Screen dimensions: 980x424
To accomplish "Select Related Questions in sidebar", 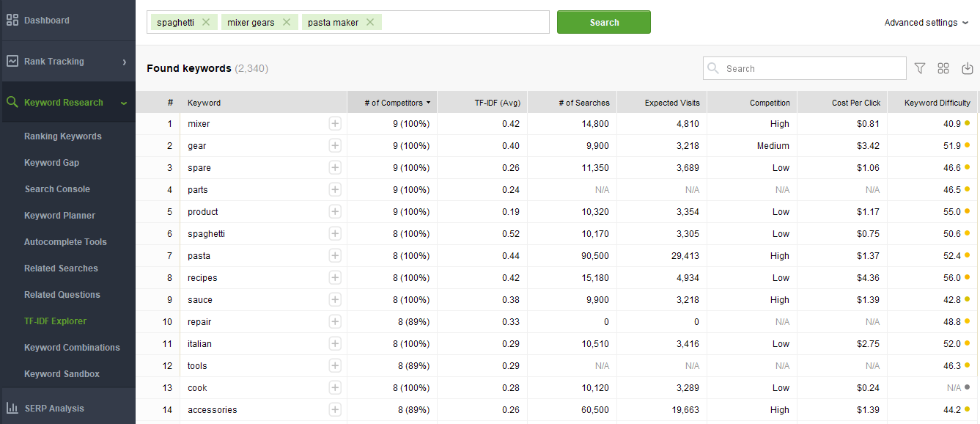I will 62,295.
